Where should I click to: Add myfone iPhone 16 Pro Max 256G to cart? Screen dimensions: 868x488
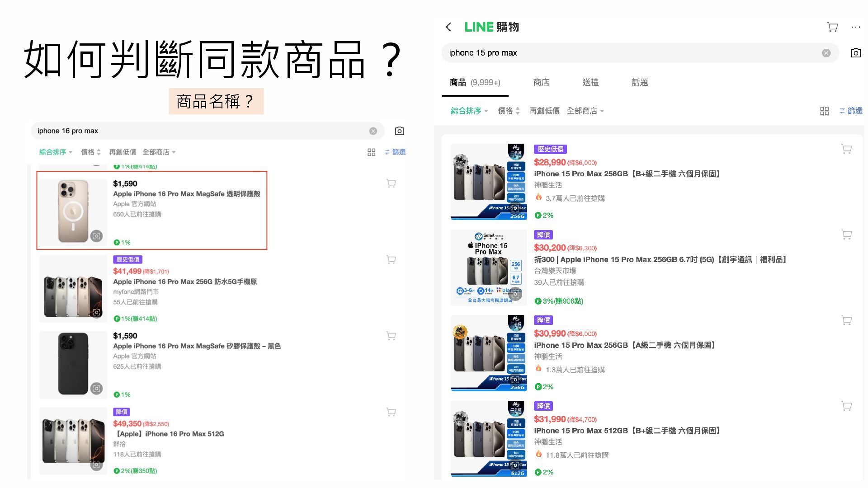(x=391, y=259)
